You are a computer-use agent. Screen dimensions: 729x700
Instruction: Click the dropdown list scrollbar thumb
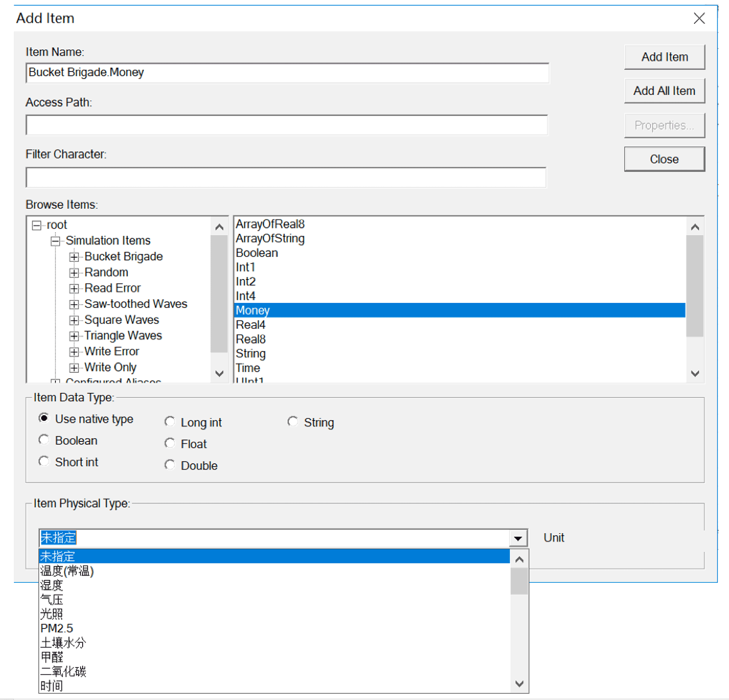click(x=519, y=581)
